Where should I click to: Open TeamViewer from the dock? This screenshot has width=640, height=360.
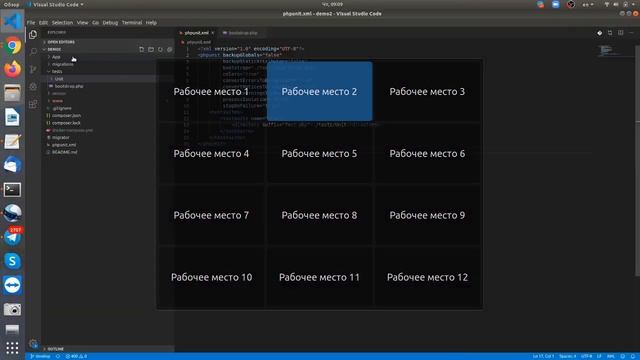[x=12, y=285]
